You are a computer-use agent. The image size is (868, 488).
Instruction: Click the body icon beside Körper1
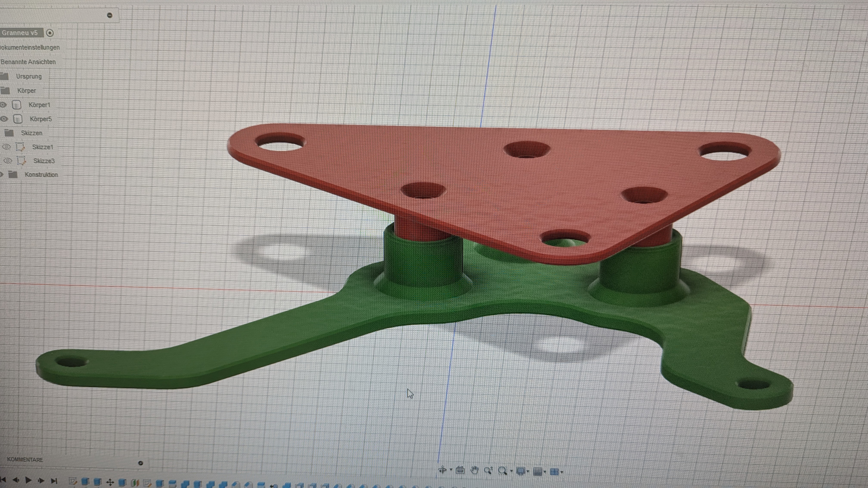[x=17, y=105]
